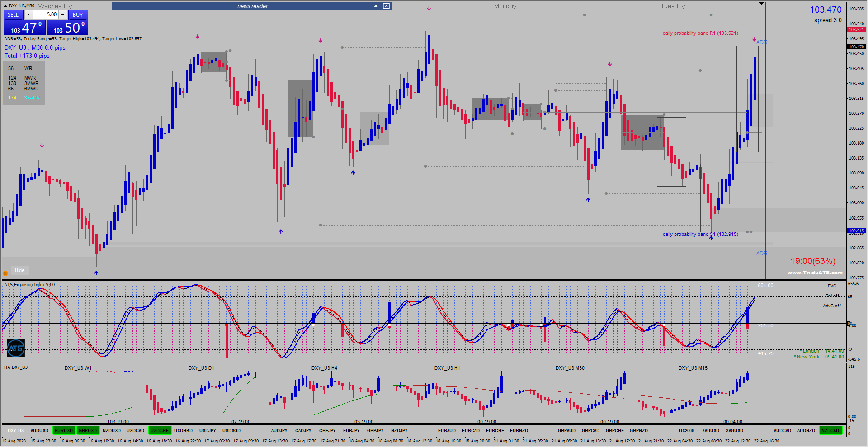Toggle the AdxC-off indicator label
The height and width of the screenshot is (447, 868).
tap(832, 306)
